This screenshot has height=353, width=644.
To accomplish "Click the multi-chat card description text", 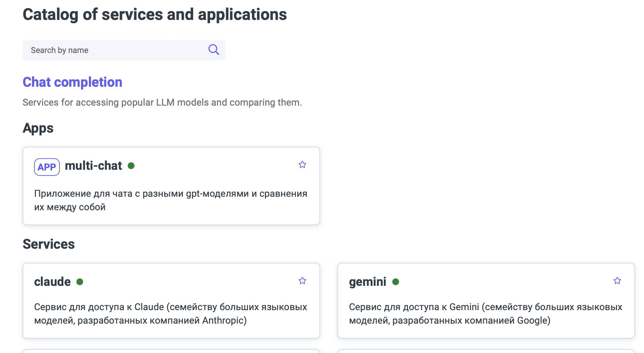I will pyautogui.click(x=171, y=200).
